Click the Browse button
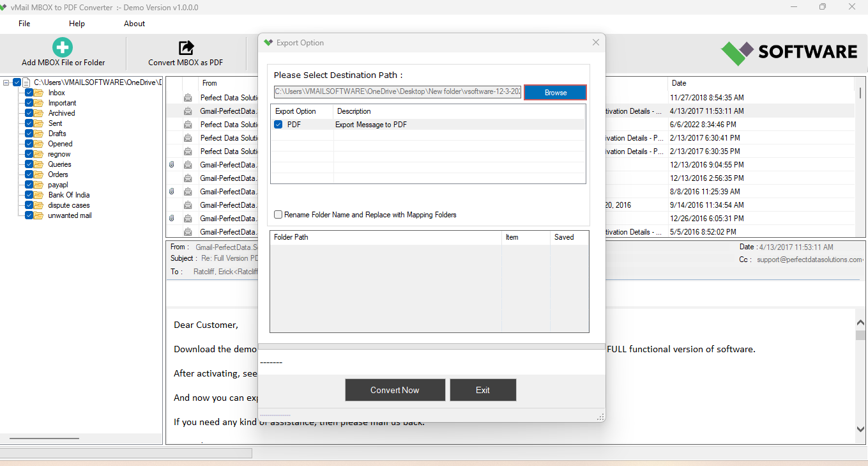The width and height of the screenshot is (868, 466). [x=554, y=92]
